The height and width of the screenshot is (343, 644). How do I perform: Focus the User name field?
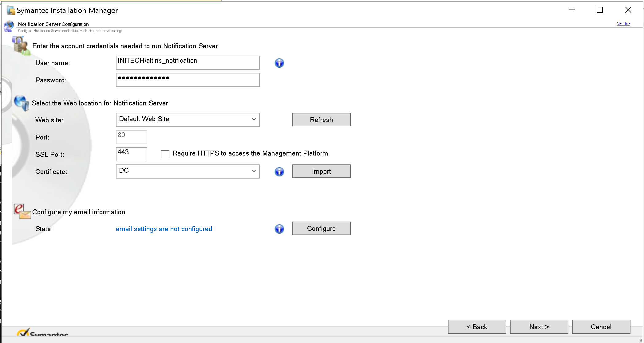click(x=188, y=63)
